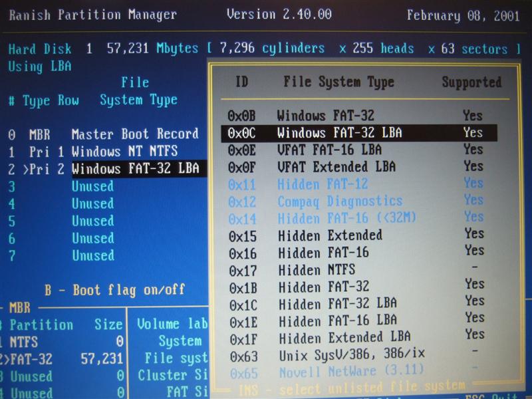The image size is (532, 399).
Task: Select Unused partition row number 5
Action: click(x=61, y=221)
